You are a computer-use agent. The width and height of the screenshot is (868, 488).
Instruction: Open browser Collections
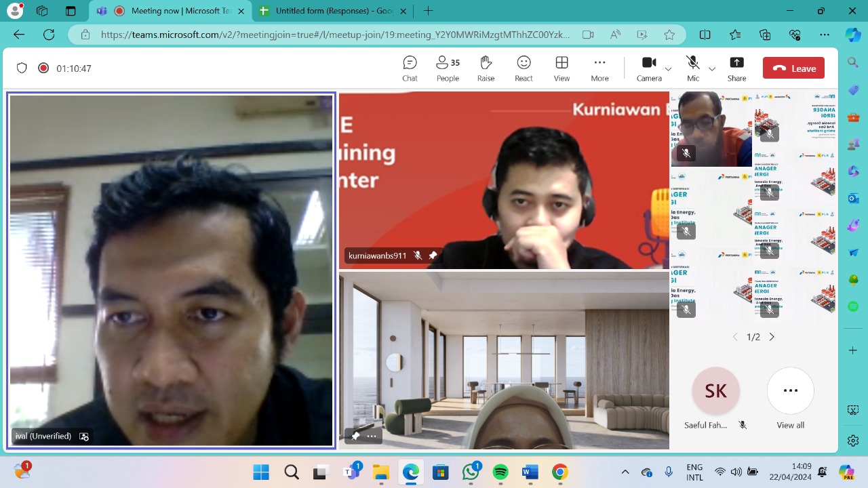[x=765, y=35]
